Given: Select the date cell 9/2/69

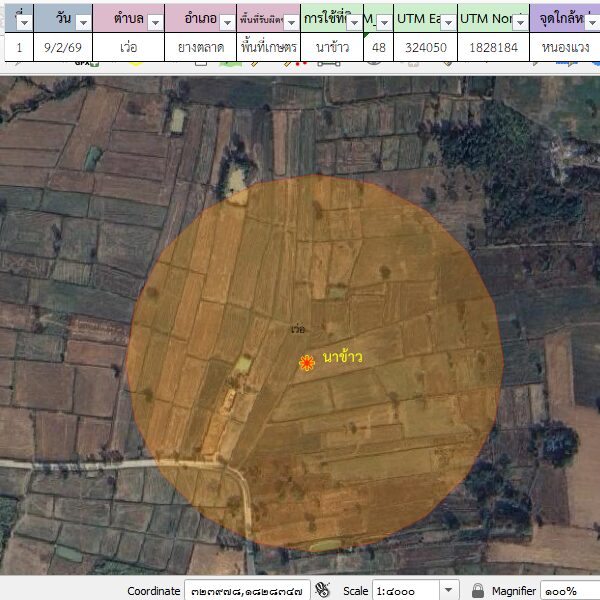Looking at the screenshot, I should click(x=64, y=47).
